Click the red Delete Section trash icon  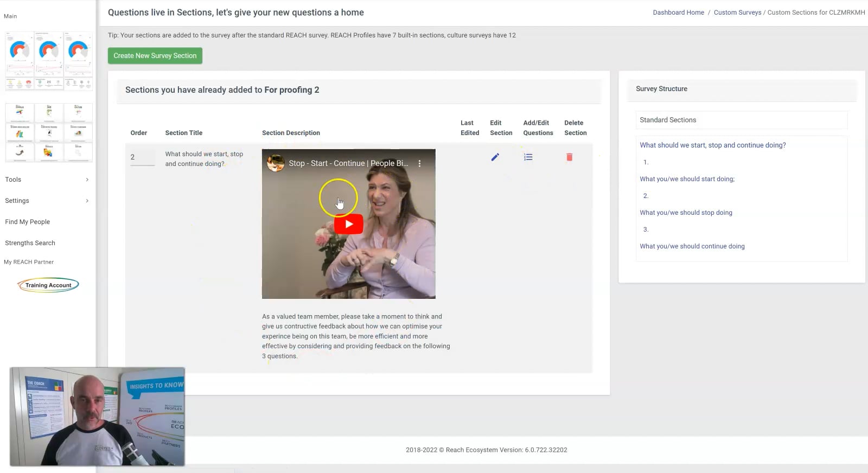(569, 157)
